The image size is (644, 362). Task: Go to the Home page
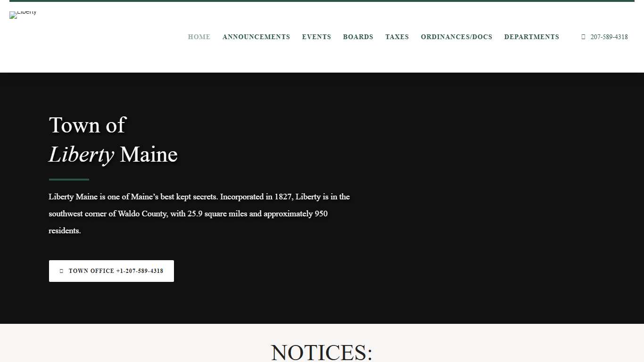[x=199, y=37]
